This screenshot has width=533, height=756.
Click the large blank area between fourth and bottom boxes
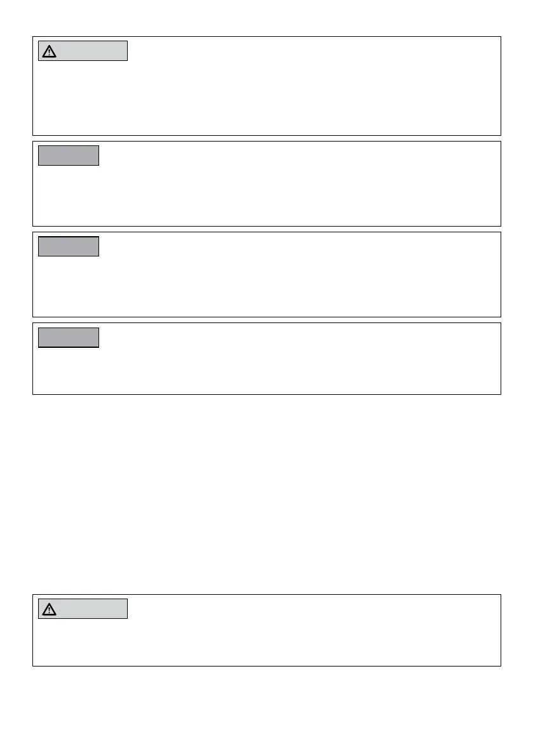[x=267, y=495]
